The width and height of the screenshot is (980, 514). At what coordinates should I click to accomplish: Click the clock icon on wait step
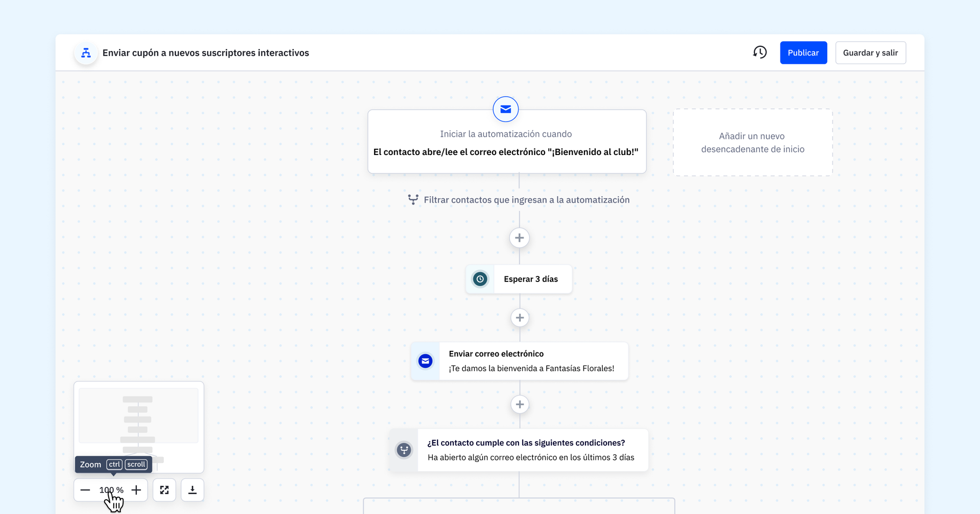click(480, 279)
